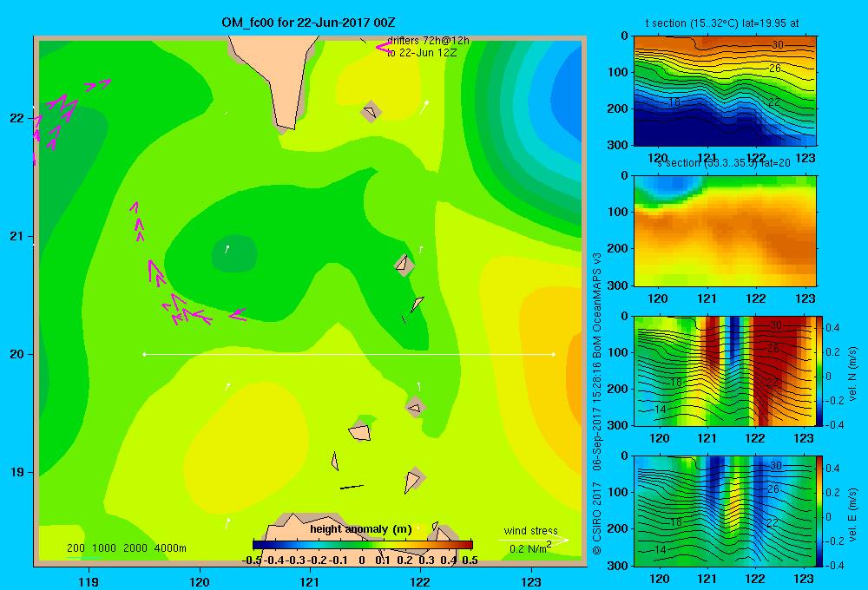
Task: Click the 'to 22-Jun 12Z' legend text
Action: click(x=422, y=53)
